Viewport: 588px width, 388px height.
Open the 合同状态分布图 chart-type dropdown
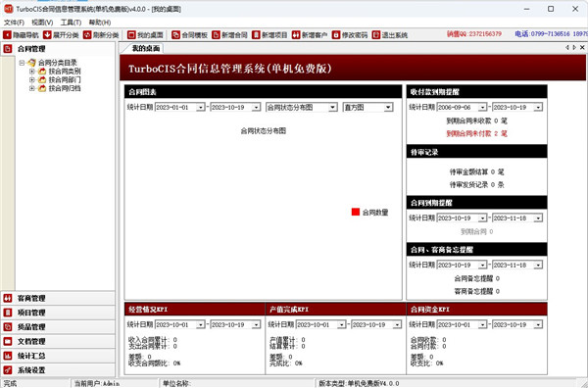click(x=332, y=108)
